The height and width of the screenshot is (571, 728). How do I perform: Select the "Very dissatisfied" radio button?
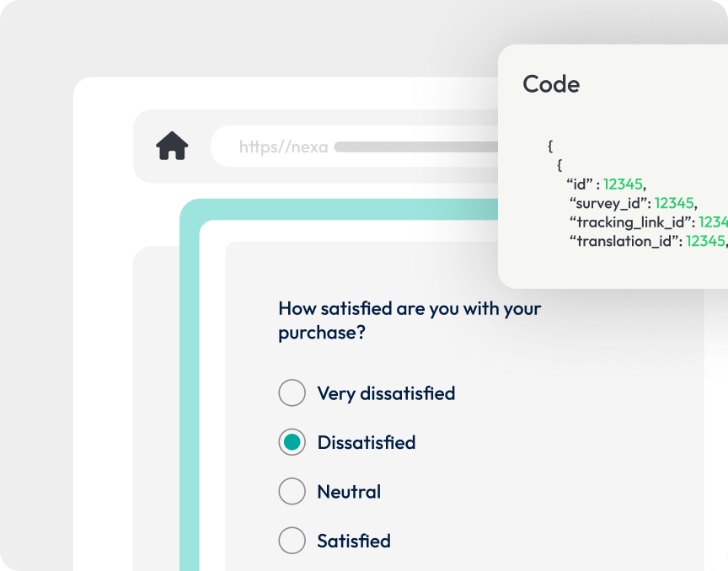292,392
